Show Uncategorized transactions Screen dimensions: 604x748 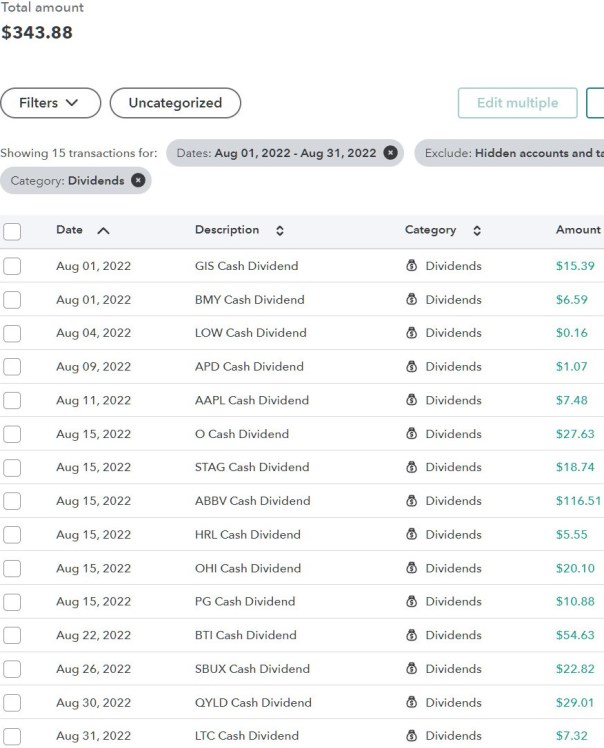point(175,103)
